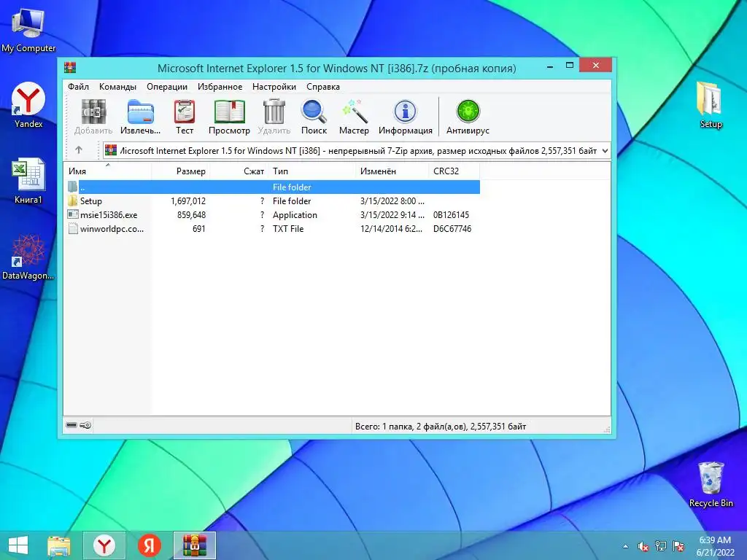Open the Recycle Bin

711,484
